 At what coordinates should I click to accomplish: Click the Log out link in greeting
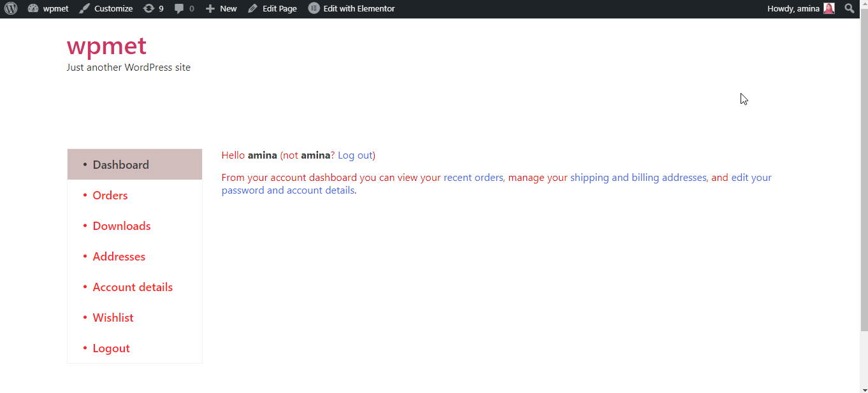click(355, 155)
